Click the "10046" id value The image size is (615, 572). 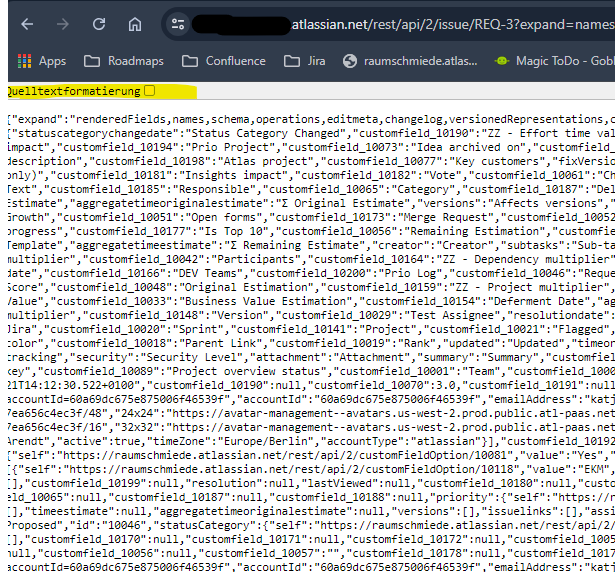point(124,526)
